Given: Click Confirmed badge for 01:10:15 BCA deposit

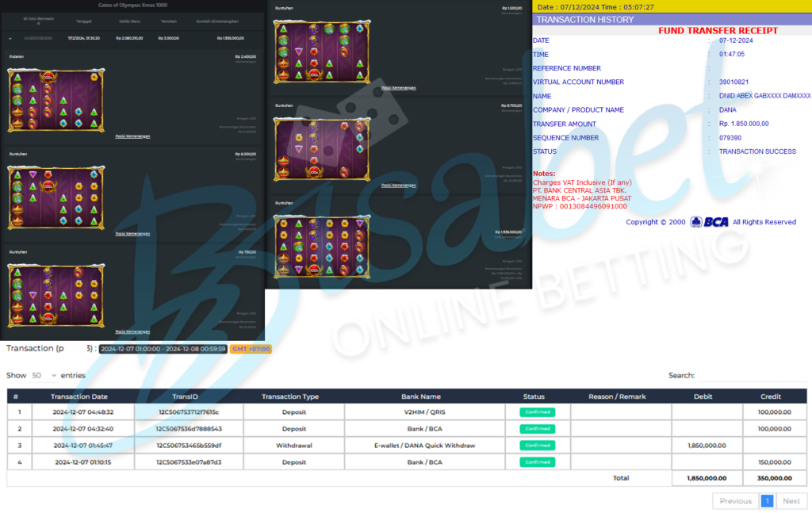Looking at the screenshot, I should [538, 461].
